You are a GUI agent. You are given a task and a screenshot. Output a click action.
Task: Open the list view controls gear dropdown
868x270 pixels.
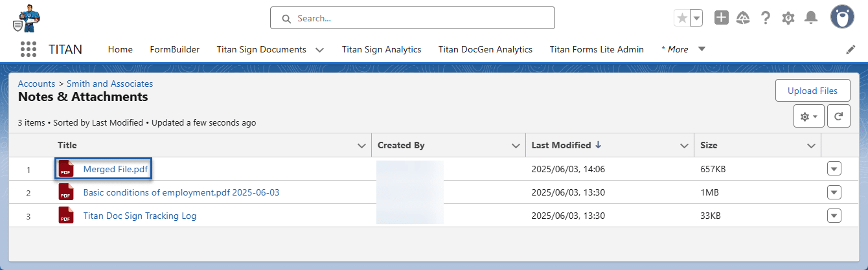[809, 117]
